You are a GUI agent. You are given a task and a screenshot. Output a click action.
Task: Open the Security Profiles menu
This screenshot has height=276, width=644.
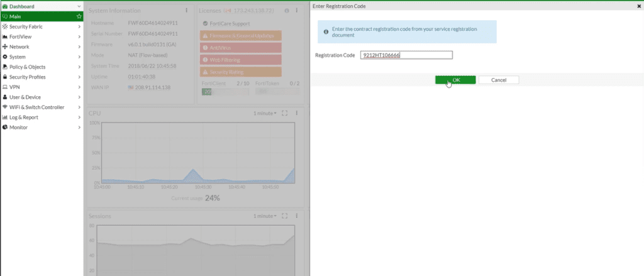click(42, 77)
